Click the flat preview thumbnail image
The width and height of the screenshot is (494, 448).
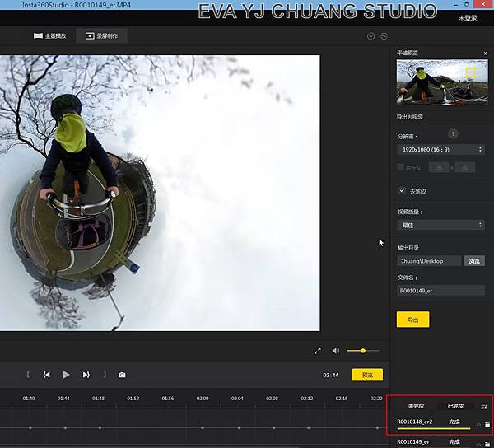tap(442, 82)
